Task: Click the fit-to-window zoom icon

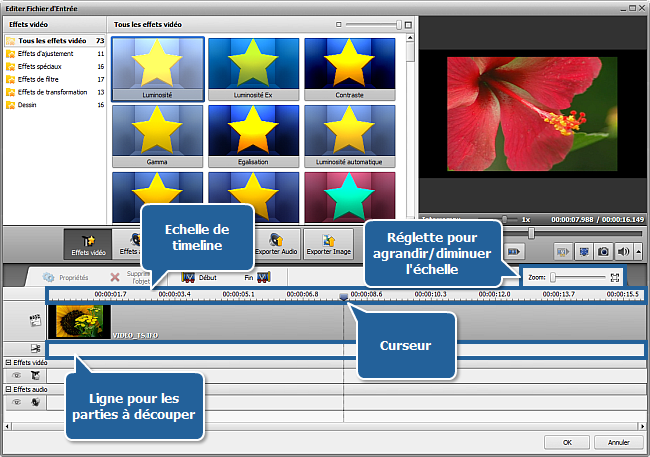Action: pos(616,277)
